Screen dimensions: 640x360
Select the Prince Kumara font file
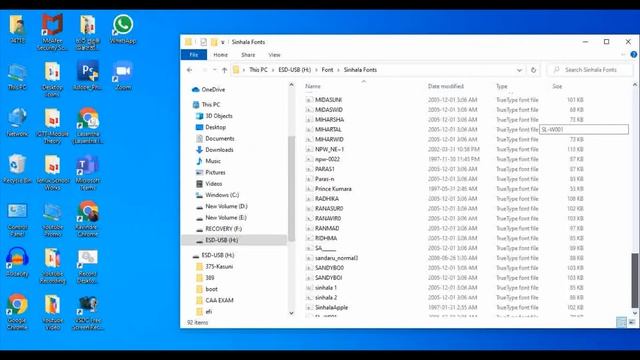point(333,189)
